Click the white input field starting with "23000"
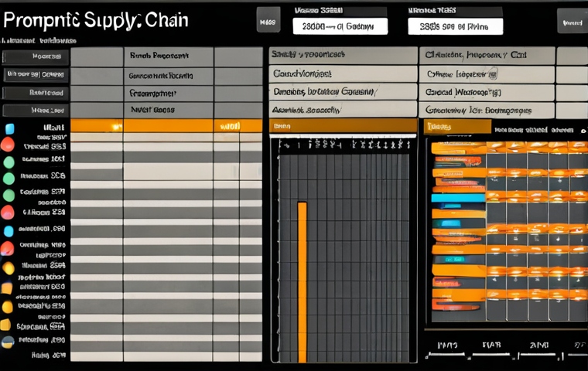This screenshot has height=371, width=588. [340, 26]
